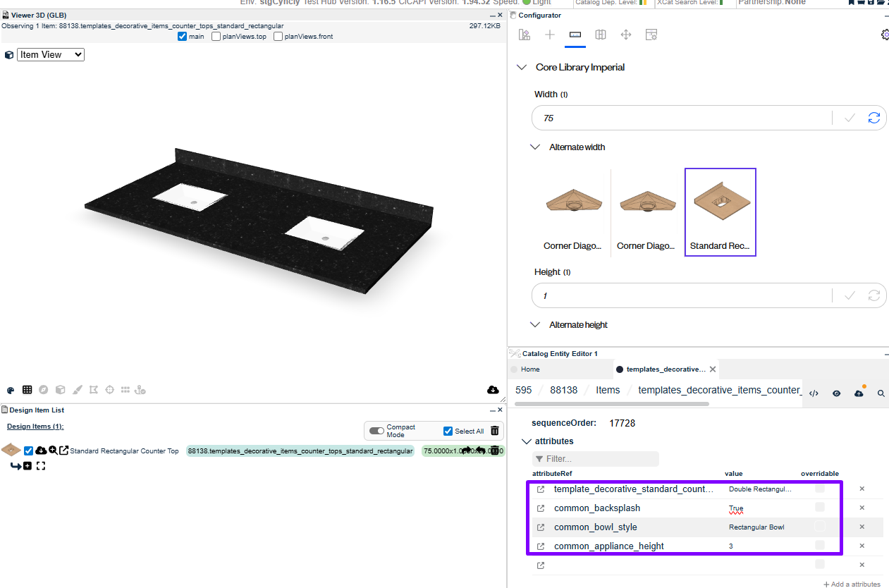Open the palette icon in the 3D viewer toolbar
This screenshot has height=588, width=889.
pos(11,390)
